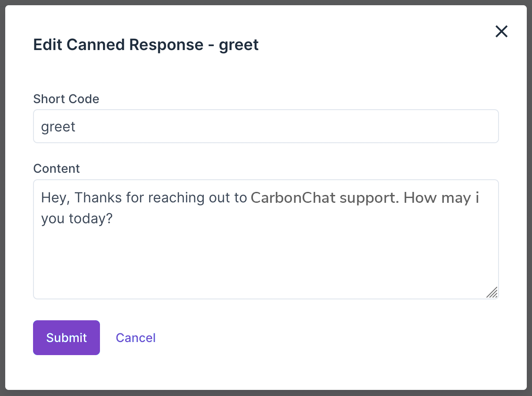Viewport: 532px width, 396px height.
Task: Click the word "greet" in the dialog title
Action: coord(239,45)
